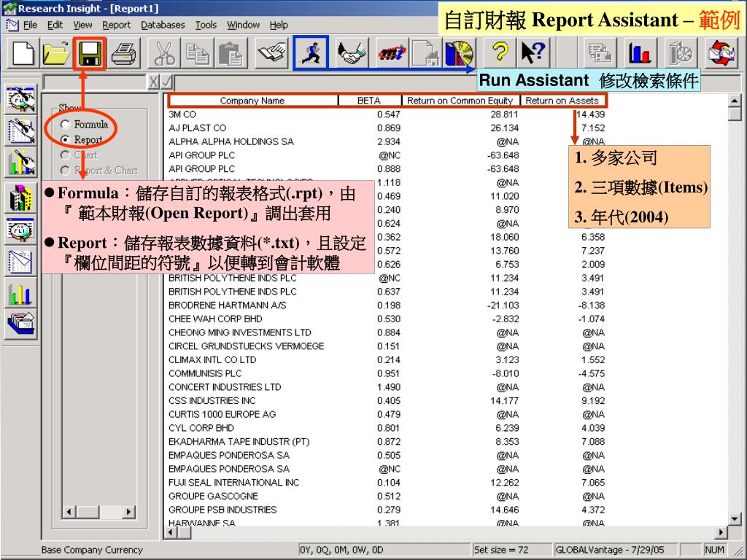This screenshot has width=747, height=560.
Task: Click the page-with-house toolbar icon
Action: point(425,52)
